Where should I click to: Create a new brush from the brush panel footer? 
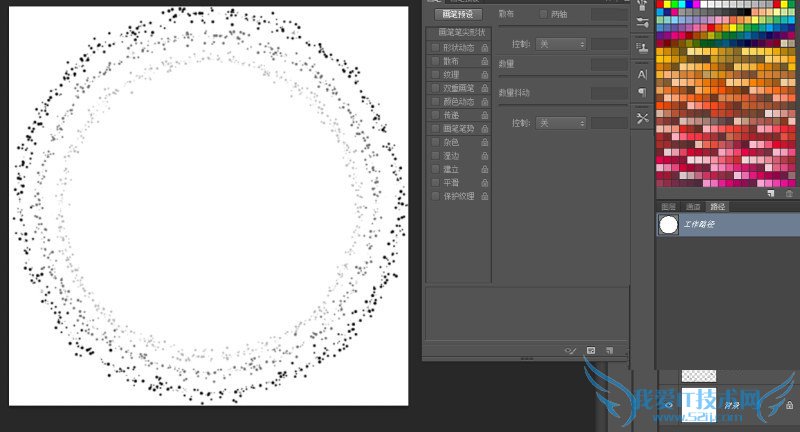[609, 350]
